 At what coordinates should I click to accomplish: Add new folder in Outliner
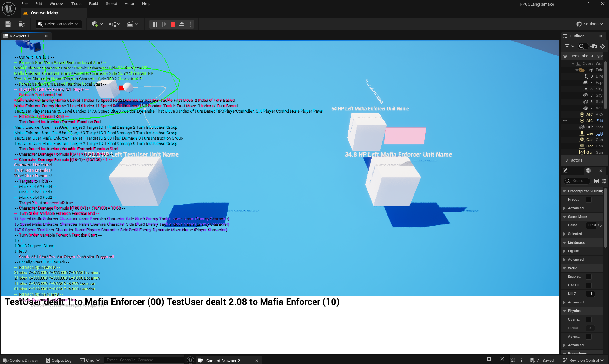coord(593,46)
